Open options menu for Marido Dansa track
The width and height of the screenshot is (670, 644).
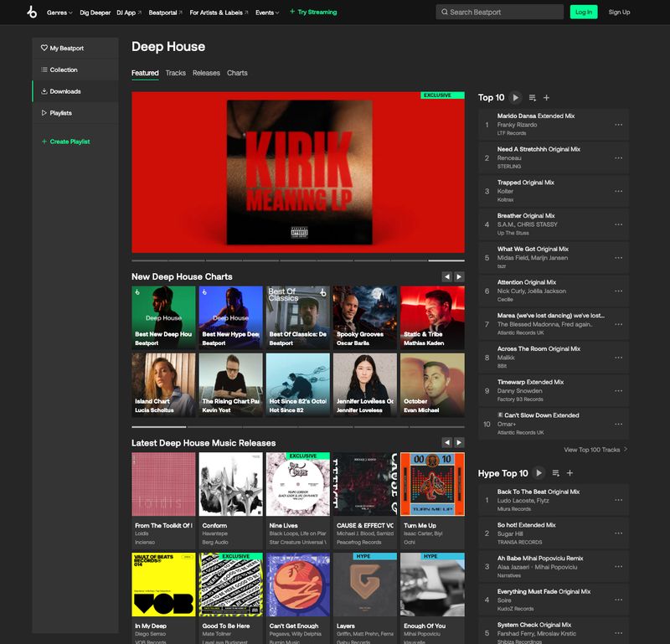[618, 125]
